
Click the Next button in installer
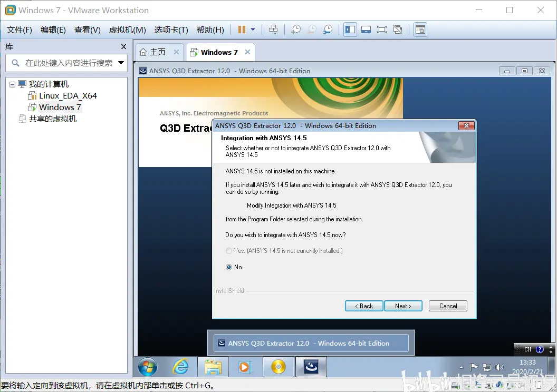click(x=403, y=306)
